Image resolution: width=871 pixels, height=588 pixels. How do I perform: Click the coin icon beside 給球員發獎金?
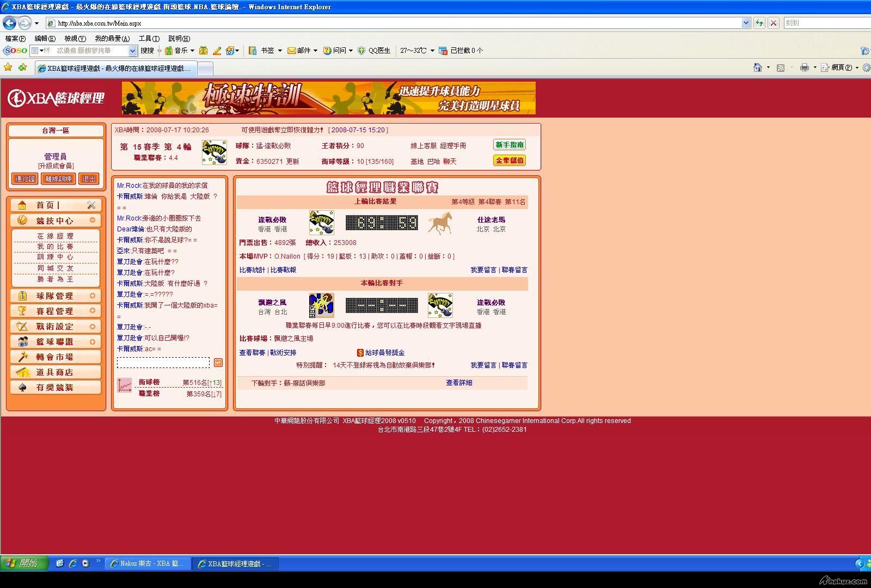click(x=360, y=353)
